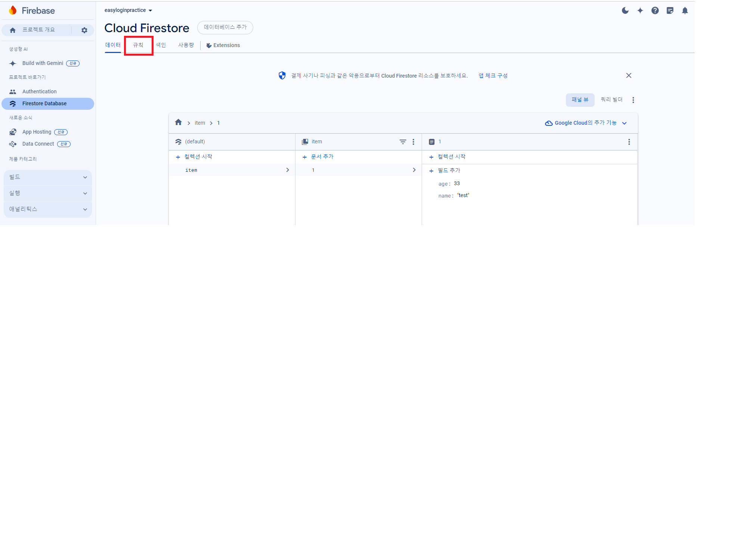747x560 pixels.
Task: Open easyloginpractice project dropdown
Action: pos(128,10)
